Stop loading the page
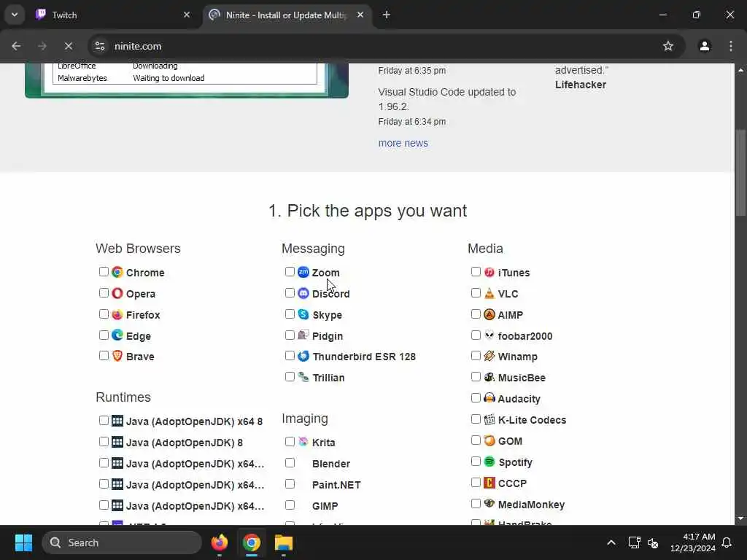 [68, 46]
